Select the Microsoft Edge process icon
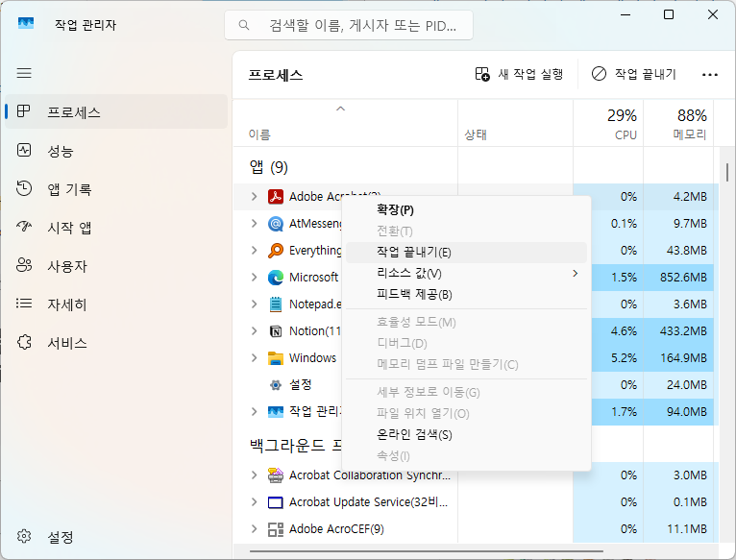 click(276, 278)
